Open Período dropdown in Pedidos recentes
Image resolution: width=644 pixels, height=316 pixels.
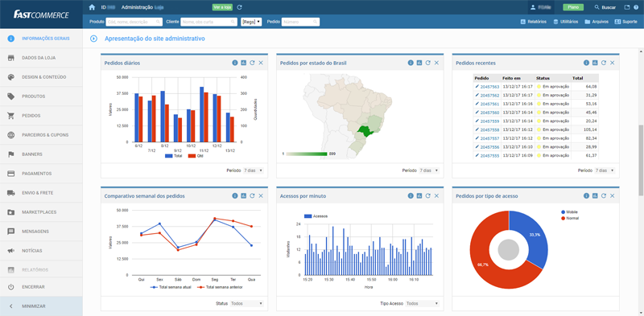(x=605, y=170)
